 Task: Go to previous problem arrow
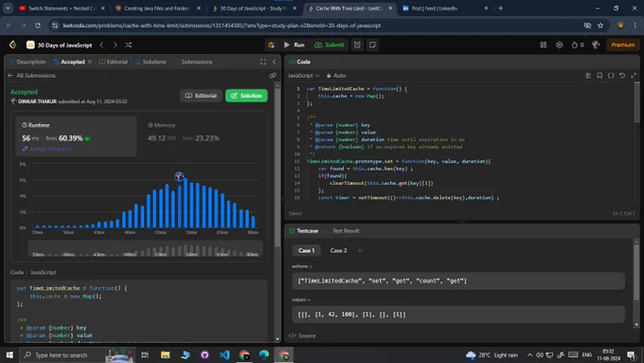click(102, 45)
